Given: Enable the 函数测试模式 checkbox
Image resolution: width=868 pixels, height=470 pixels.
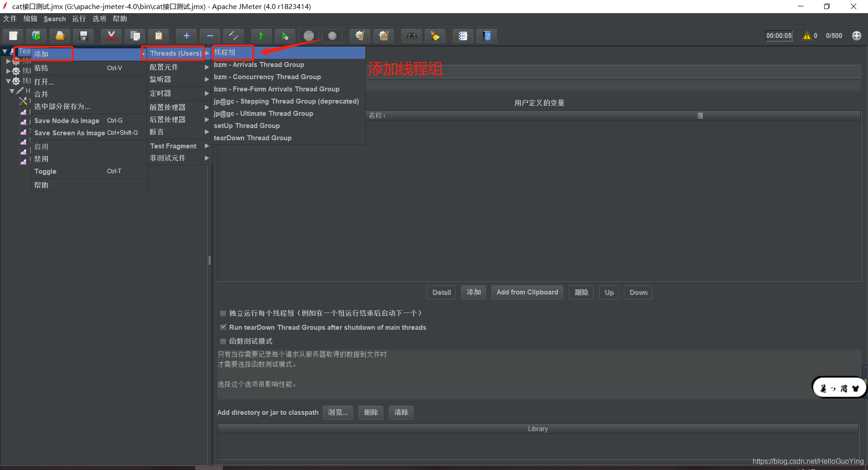Looking at the screenshot, I should click(223, 341).
